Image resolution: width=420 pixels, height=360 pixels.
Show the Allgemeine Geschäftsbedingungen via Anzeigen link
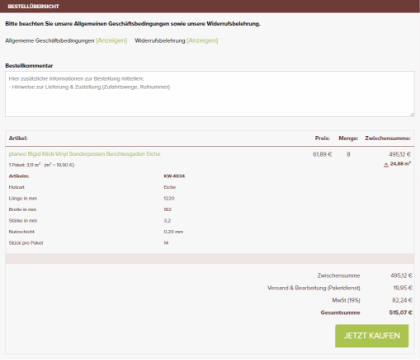coord(111,41)
